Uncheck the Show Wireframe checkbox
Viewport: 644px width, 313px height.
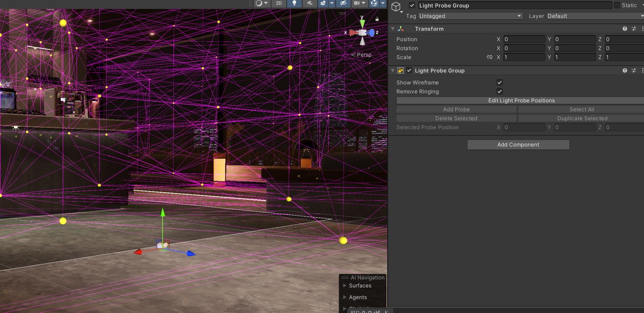click(x=499, y=82)
